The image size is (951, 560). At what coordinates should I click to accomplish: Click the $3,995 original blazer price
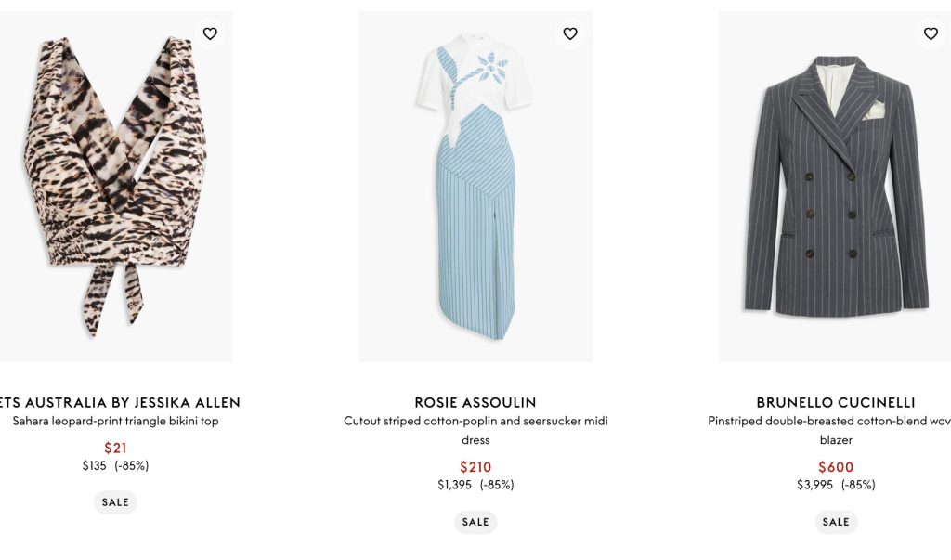coord(814,485)
